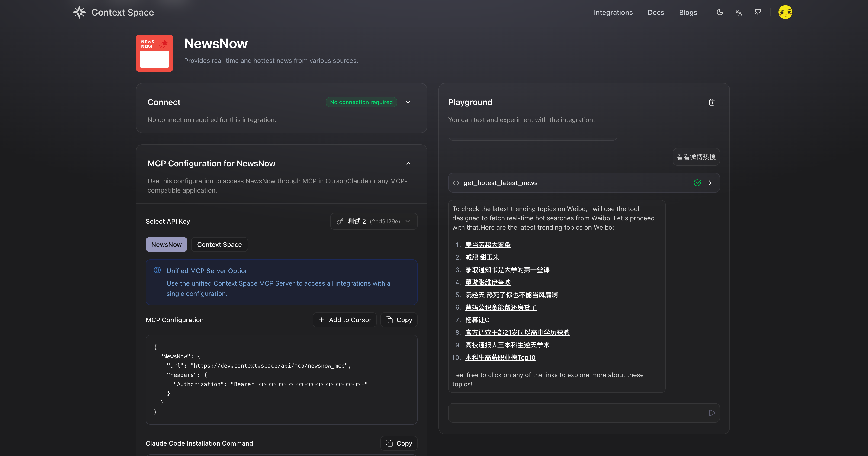Open Integrations in the top navigation
This screenshot has width=868, height=456.
(613, 13)
